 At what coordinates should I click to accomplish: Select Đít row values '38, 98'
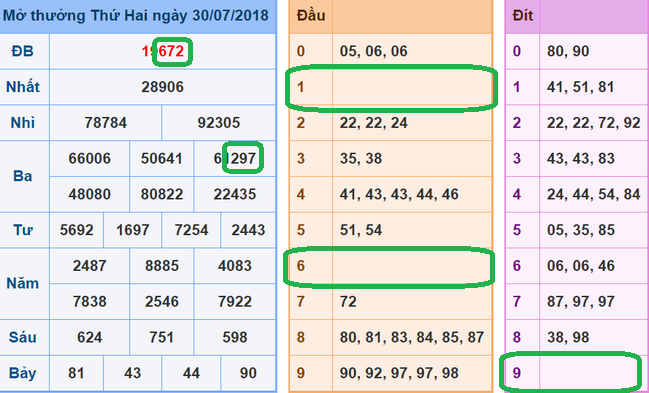click(568, 337)
